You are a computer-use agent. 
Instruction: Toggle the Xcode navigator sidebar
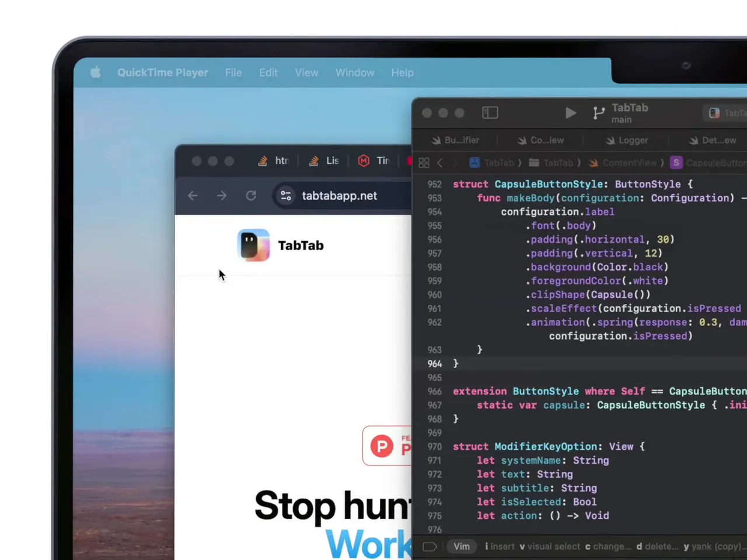pos(490,113)
